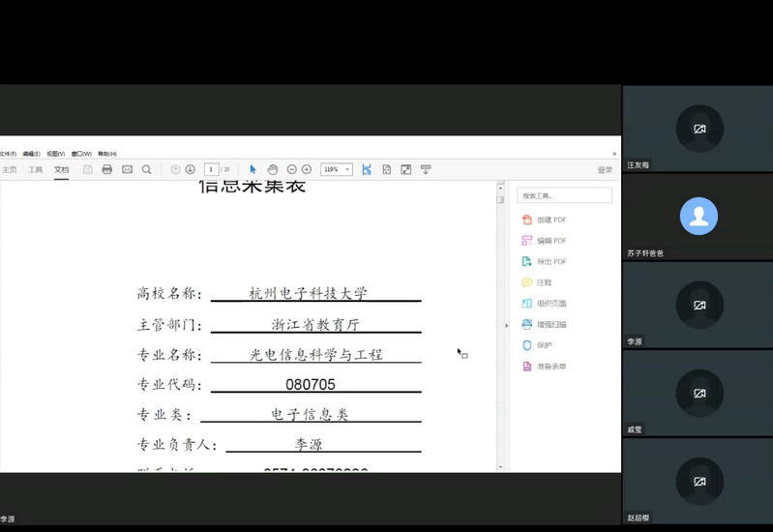Close the Acrobat window with the X
This screenshot has height=532, width=773.
(614, 154)
